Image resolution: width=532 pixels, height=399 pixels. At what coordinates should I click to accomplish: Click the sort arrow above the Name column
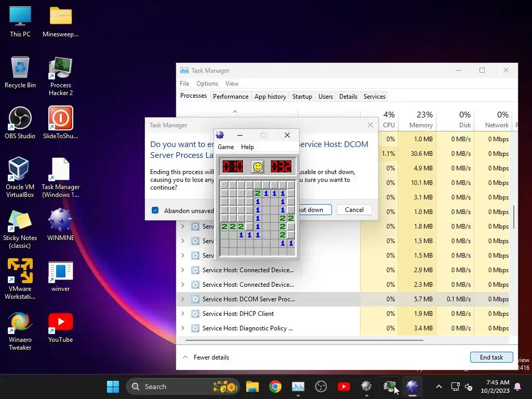tap(235, 112)
